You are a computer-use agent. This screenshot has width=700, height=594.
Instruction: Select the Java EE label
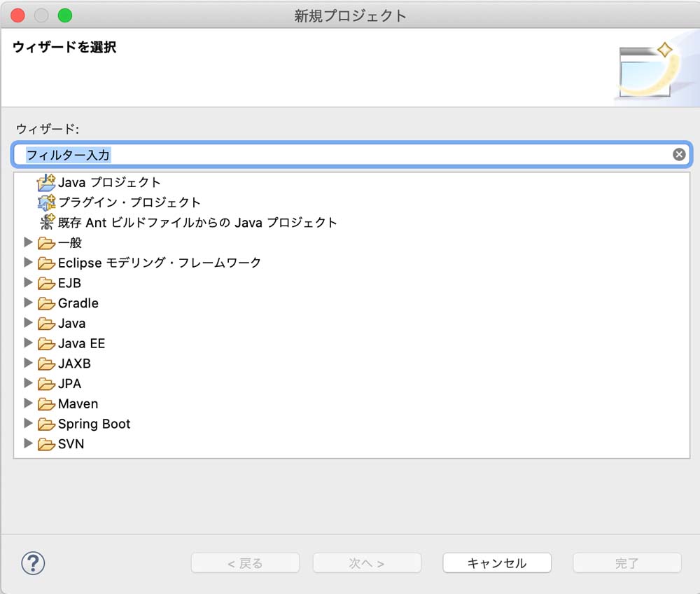click(x=82, y=343)
